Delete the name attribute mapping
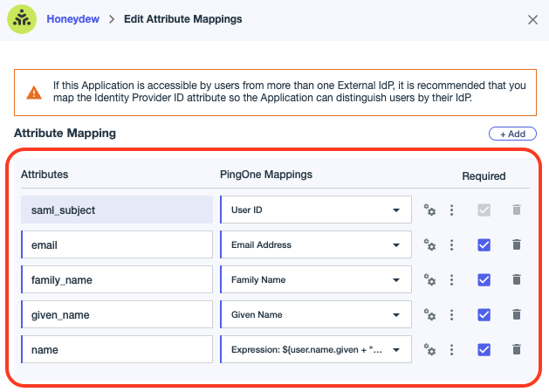 [517, 349]
